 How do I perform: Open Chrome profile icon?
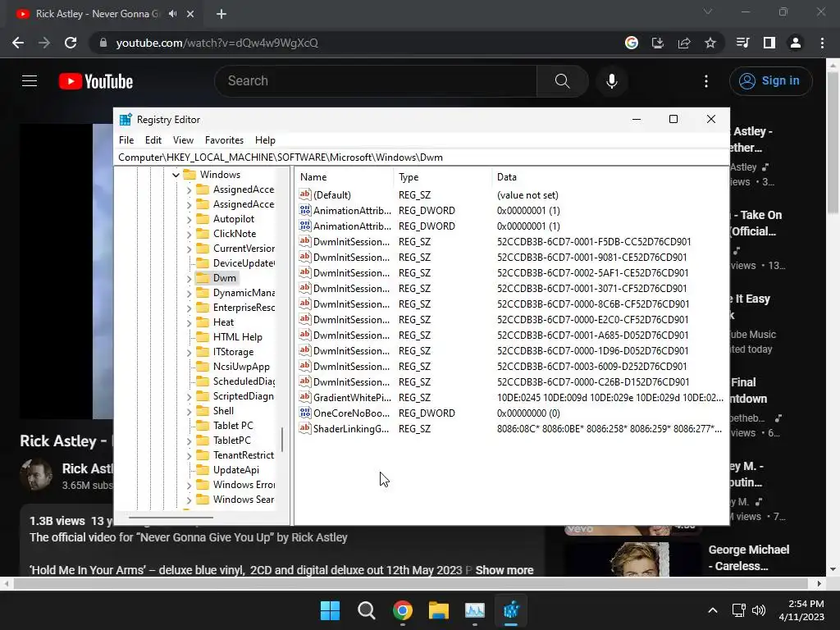(796, 43)
